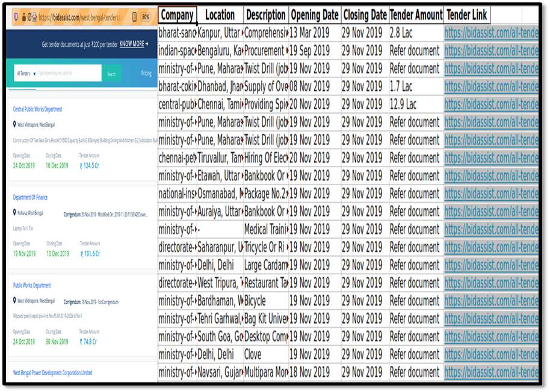Open reader view icon in address bar

click(134, 17)
